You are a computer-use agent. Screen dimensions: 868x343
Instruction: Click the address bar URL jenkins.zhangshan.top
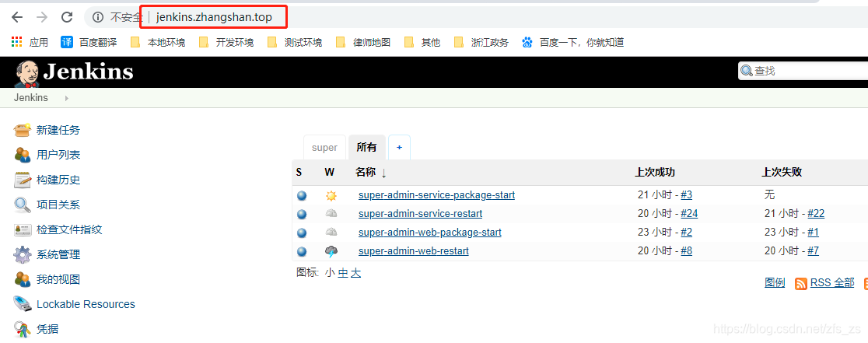pyautogui.click(x=214, y=17)
